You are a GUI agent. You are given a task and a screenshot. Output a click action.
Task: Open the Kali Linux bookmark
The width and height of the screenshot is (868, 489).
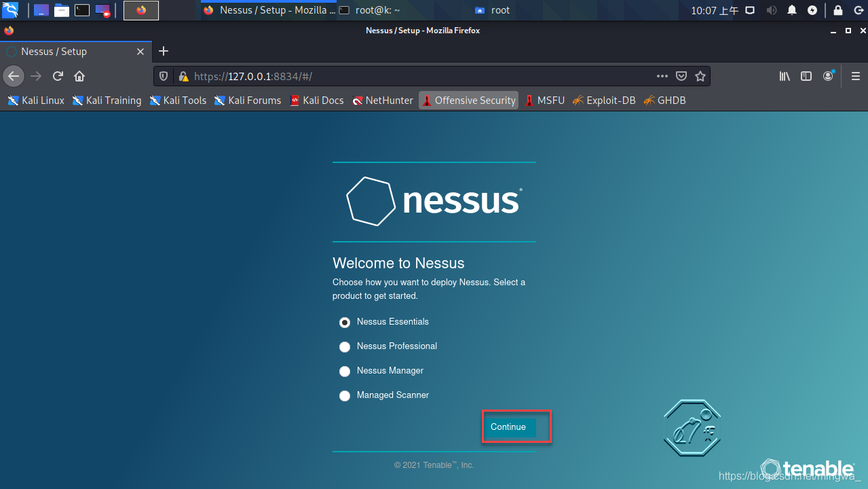36,101
